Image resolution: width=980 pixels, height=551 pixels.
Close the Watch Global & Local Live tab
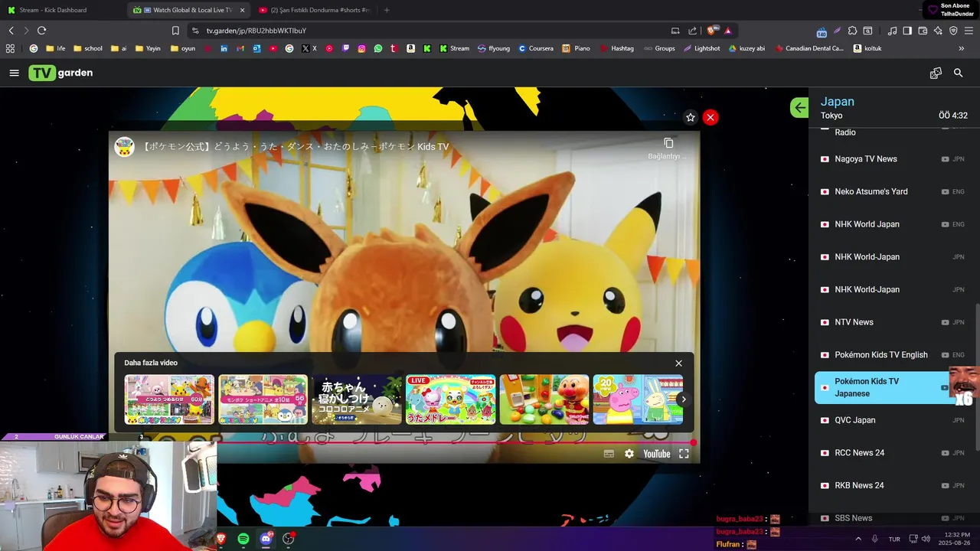pos(243,10)
